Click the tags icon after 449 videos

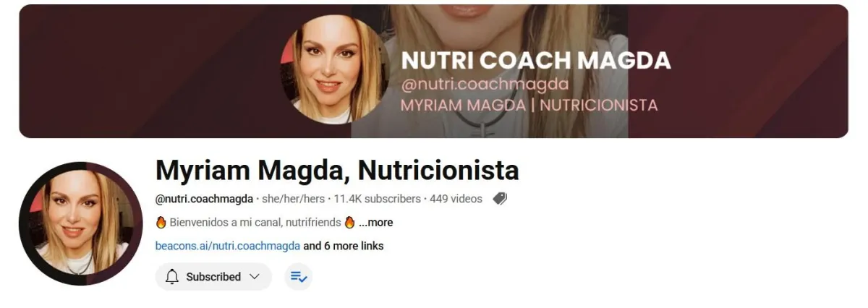[499, 199]
